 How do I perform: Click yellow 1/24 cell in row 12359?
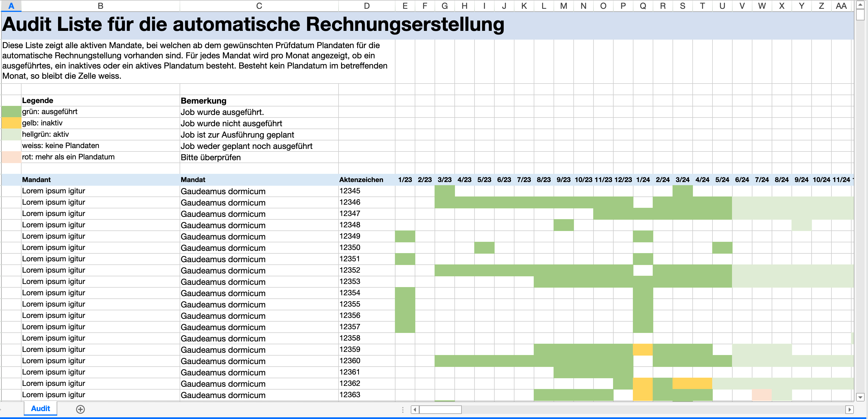point(643,350)
